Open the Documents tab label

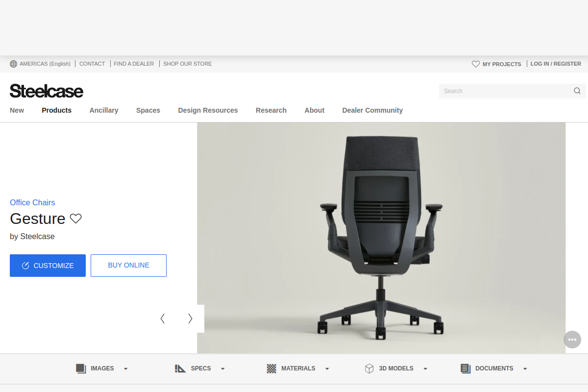pyautogui.click(x=494, y=368)
